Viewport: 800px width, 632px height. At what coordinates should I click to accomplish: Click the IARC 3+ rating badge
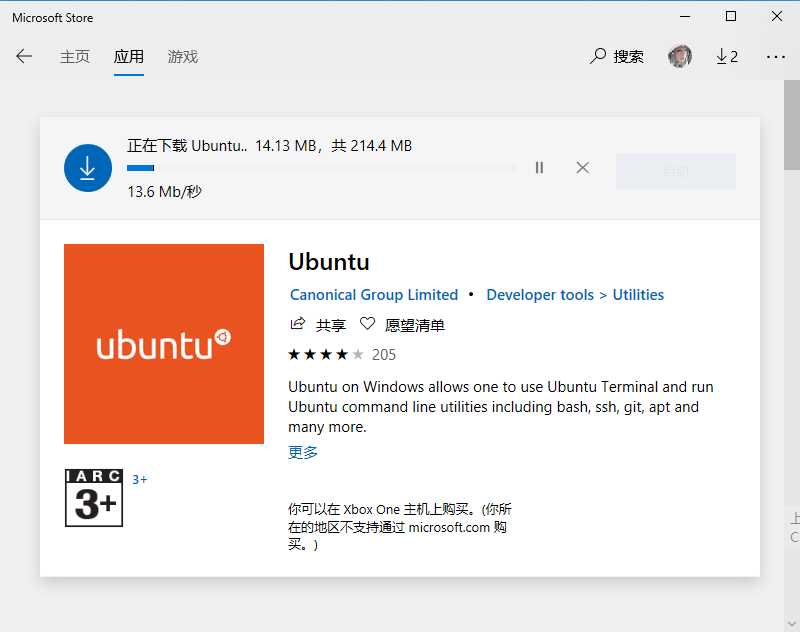pos(94,498)
